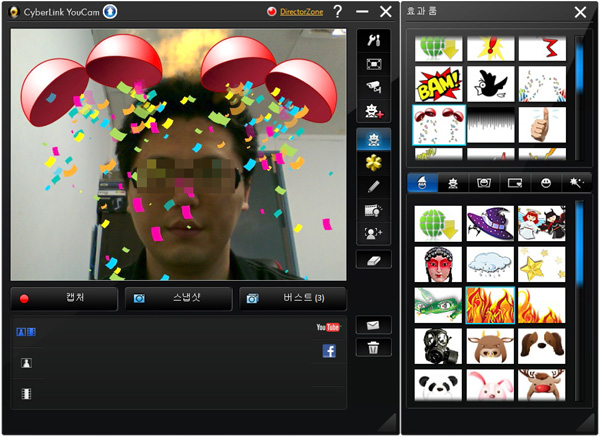Share to Facebook via its icon

click(x=329, y=351)
